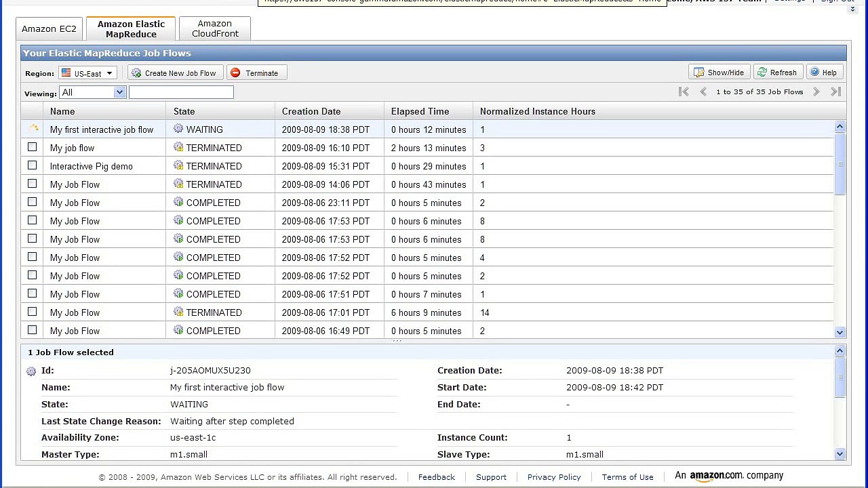Screen dimensions: 868x488
Task: Click the details panel scrollbar down arrow
Action: [840, 454]
